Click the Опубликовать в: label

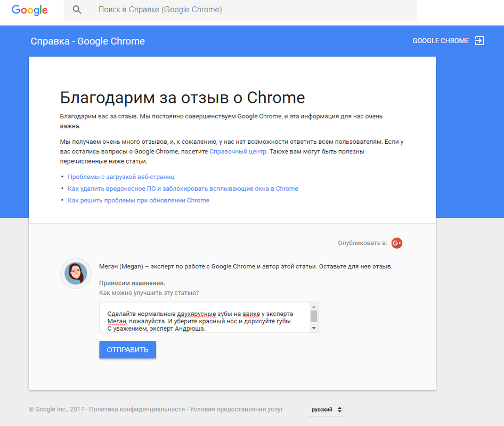(363, 243)
